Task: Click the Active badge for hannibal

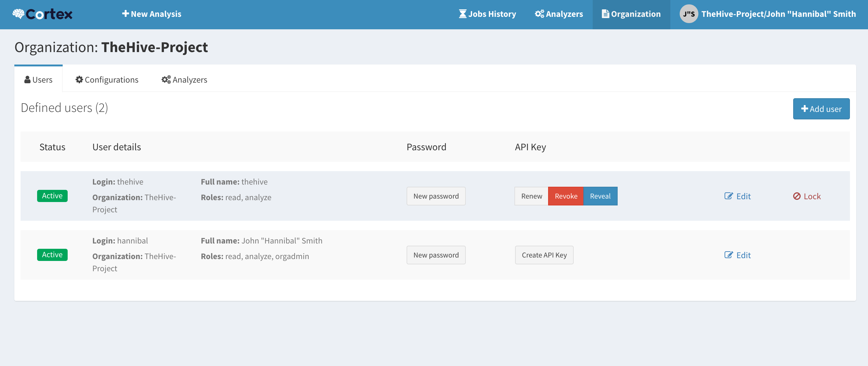Action: point(52,255)
